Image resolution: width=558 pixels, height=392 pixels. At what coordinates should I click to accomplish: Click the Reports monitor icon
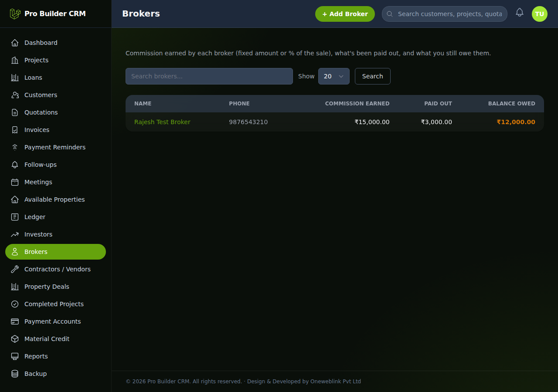coord(15,356)
